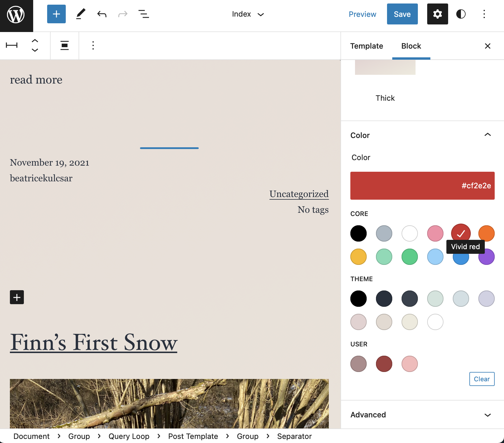
Task: Select Query Loop in the breadcrumb bar
Action: tap(129, 436)
